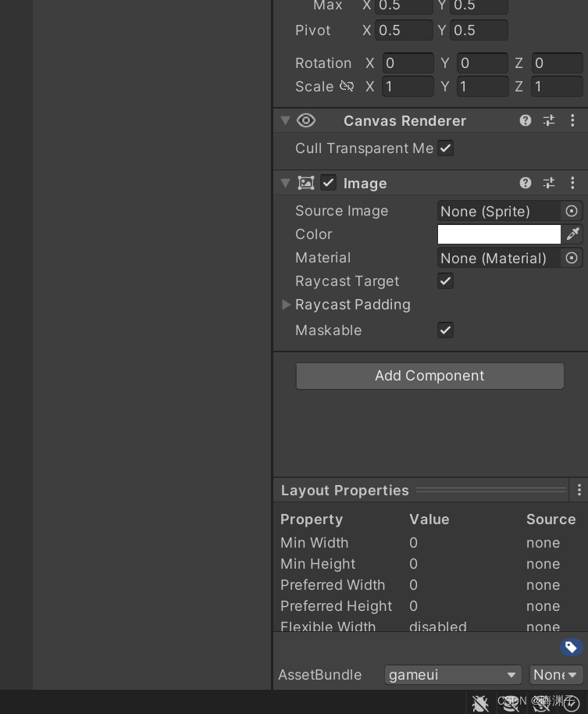Use the eyedropper next to Color

(x=572, y=234)
